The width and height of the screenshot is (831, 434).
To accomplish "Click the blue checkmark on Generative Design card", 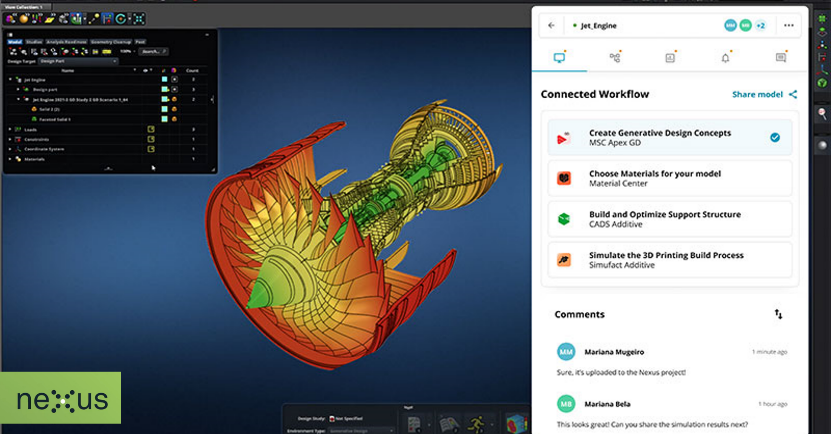I will click(x=775, y=137).
